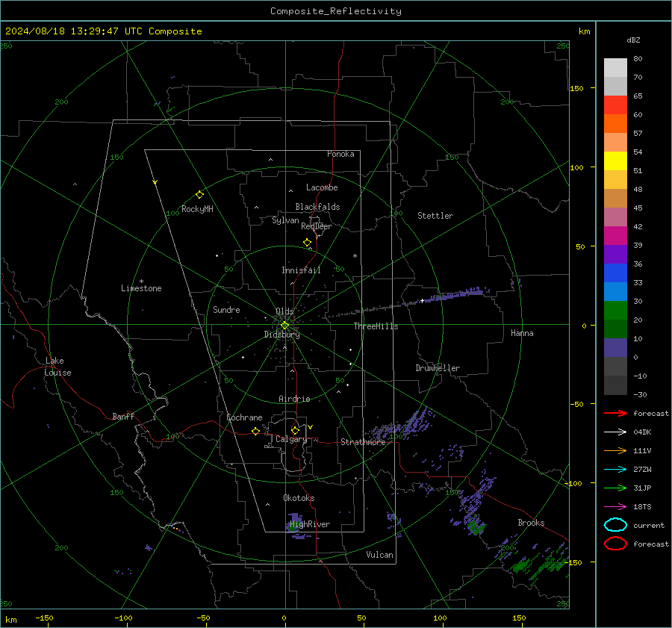Click the ThreeHills label
The image size is (672, 628).
tap(376, 326)
